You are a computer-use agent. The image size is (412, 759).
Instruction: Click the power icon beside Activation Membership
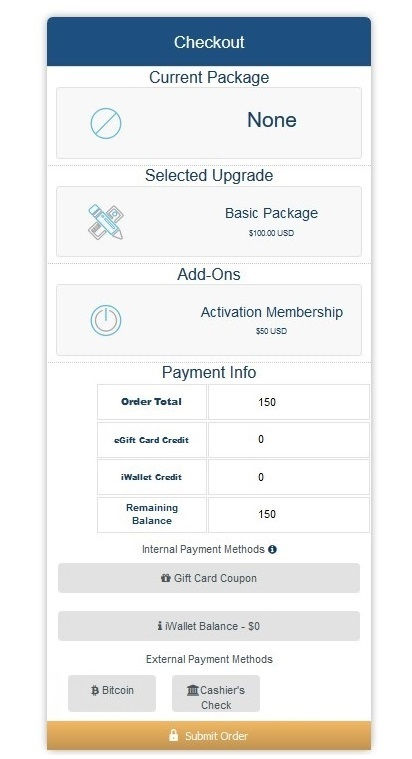pos(106,320)
